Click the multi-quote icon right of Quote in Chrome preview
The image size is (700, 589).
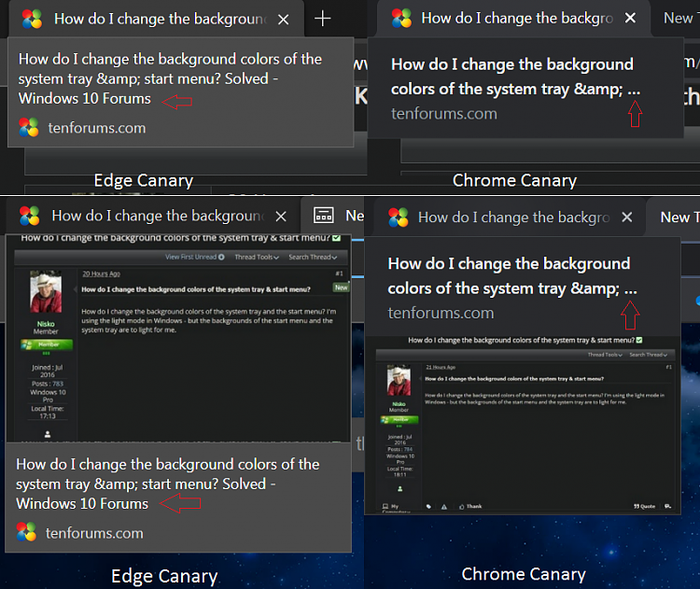667,506
